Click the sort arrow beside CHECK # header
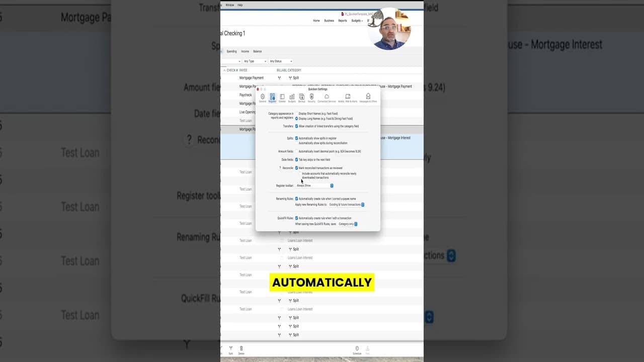This screenshot has height=362, width=644. point(224,70)
